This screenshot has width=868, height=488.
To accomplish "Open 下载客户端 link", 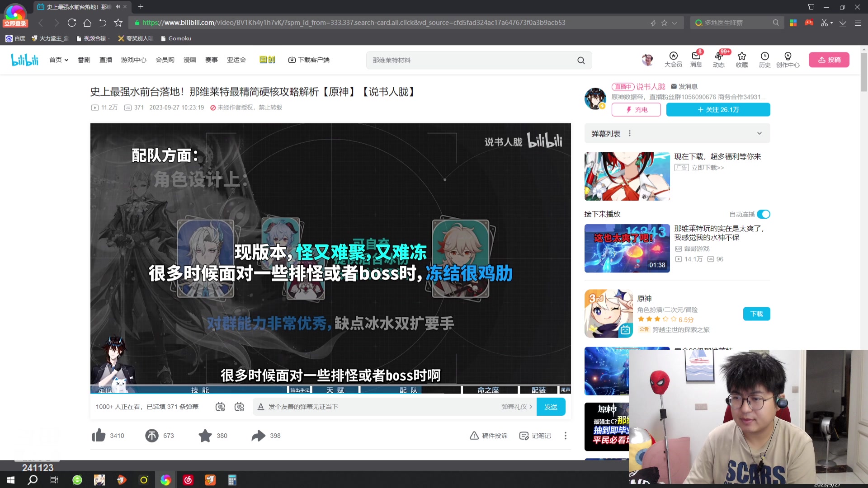I will coord(309,60).
